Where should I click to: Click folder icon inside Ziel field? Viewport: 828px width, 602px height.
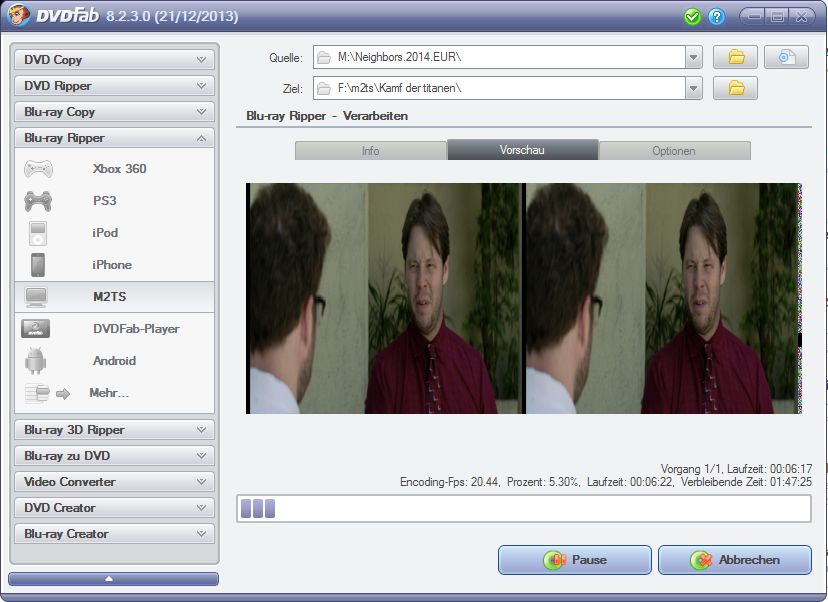pyautogui.click(x=324, y=88)
